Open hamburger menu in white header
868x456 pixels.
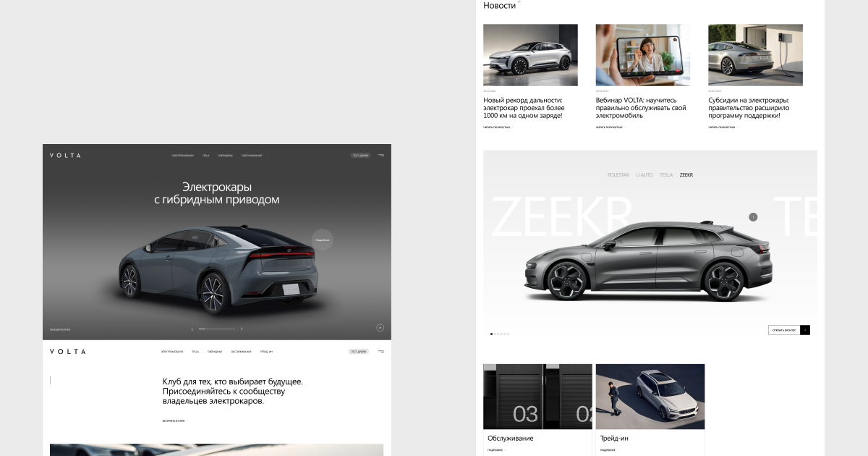(x=380, y=352)
